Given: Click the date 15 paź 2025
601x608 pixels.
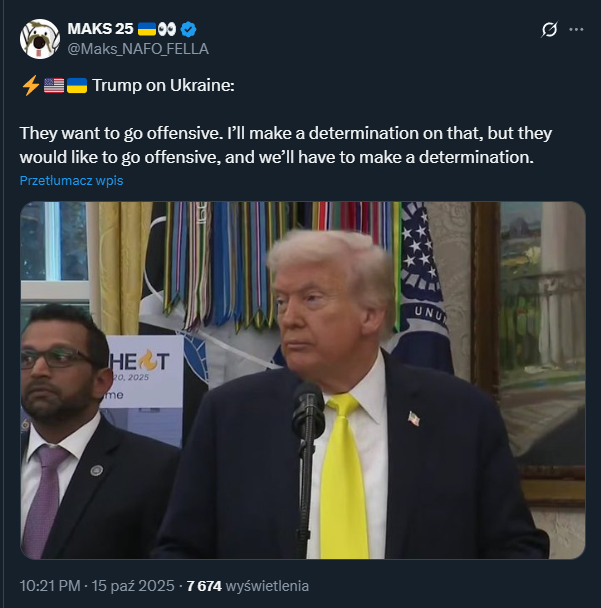Looking at the screenshot, I should [x=133, y=586].
